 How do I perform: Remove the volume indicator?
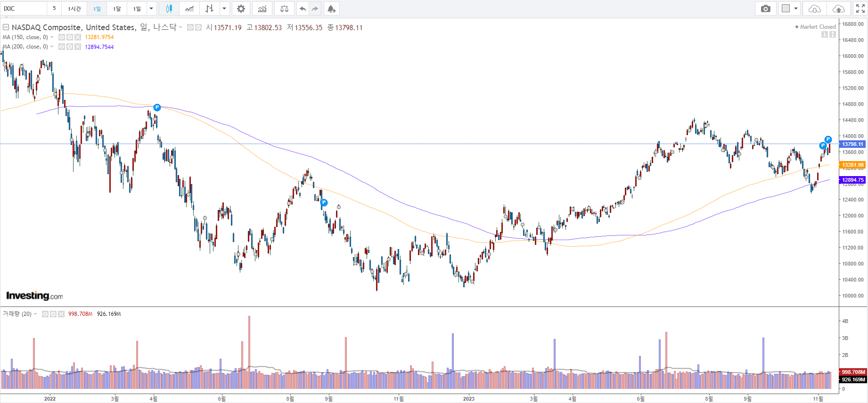click(x=61, y=314)
